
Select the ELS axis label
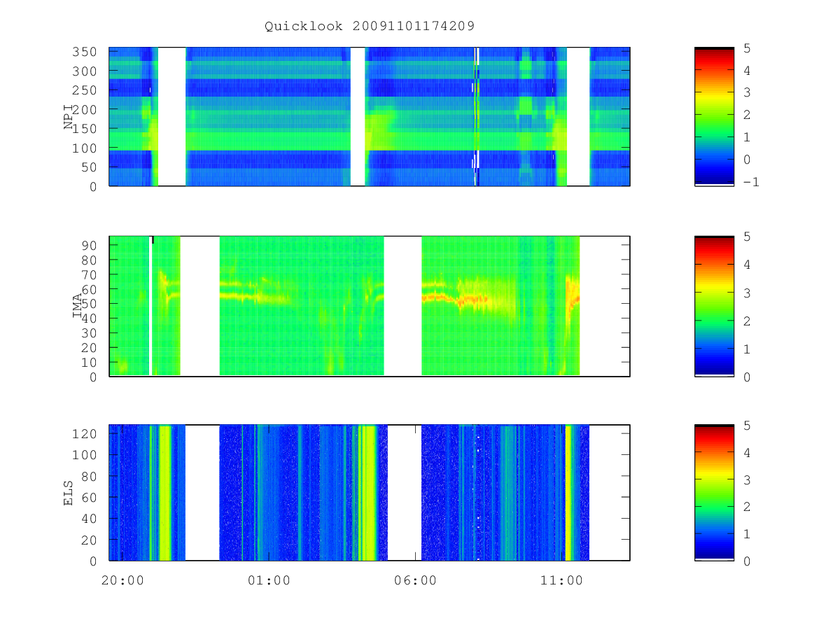pyautogui.click(x=69, y=493)
